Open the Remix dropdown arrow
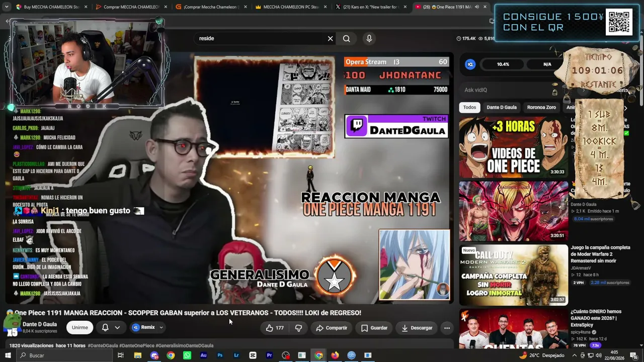Viewport: 644px width, 362px height. click(x=161, y=327)
